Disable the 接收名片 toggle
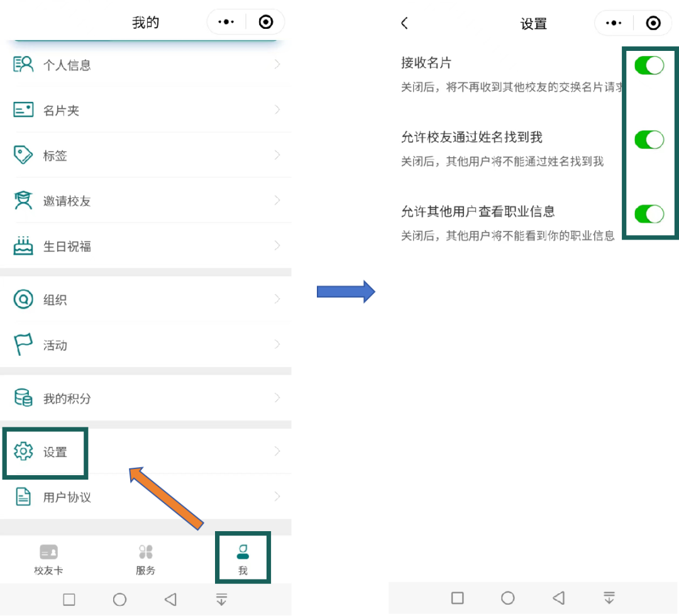Viewport: 679px width, 616px height. [x=649, y=65]
